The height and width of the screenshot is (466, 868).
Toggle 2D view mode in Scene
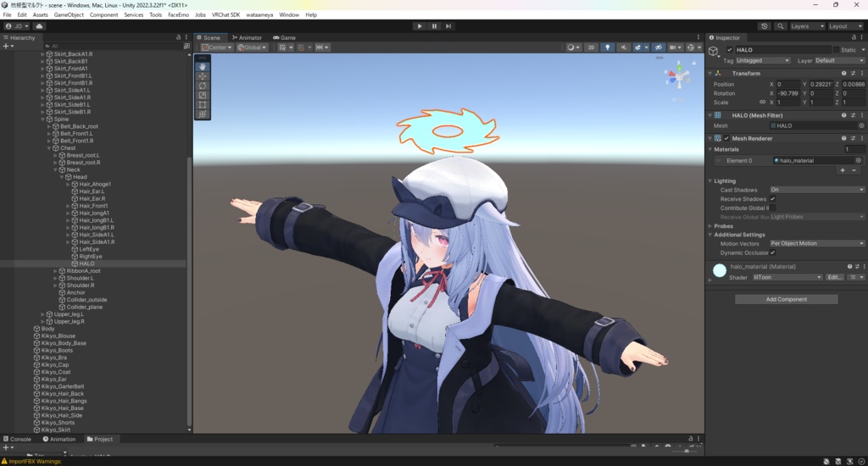[591, 47]
